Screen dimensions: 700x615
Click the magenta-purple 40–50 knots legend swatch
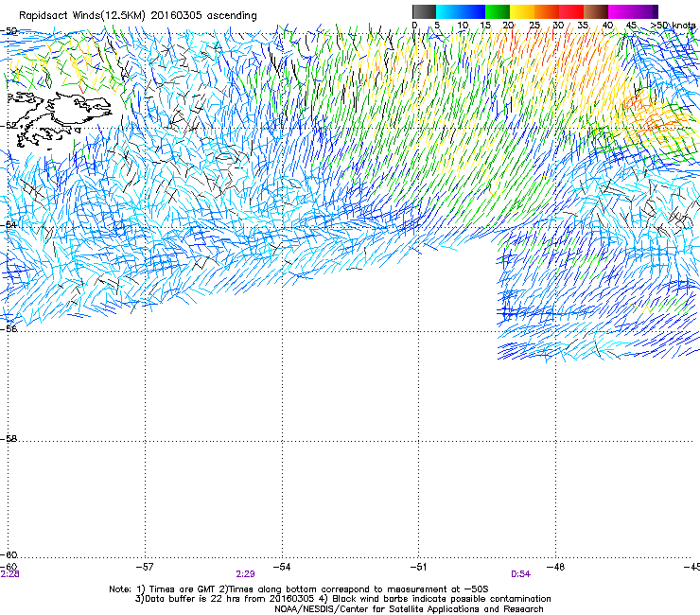[633, 11]
